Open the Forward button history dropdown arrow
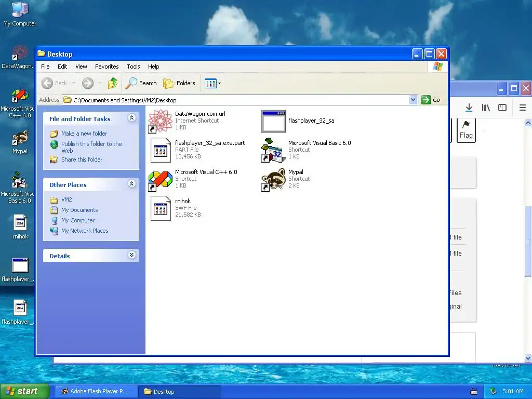The width and height of the screenshot is (532, 399). tap(100, 83)
